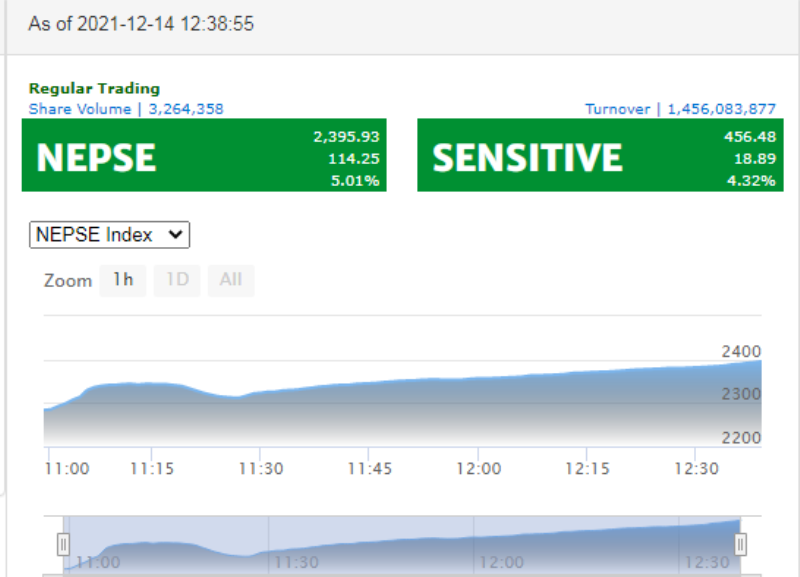800x577 pixels.
Task: Click the SENSITIVE percent change 4.32%
Action: pyautogui.click(x=752, y=181)
